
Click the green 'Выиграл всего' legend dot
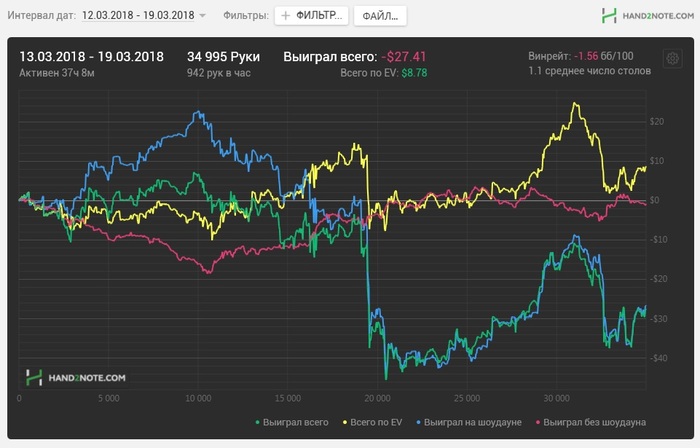257,423
